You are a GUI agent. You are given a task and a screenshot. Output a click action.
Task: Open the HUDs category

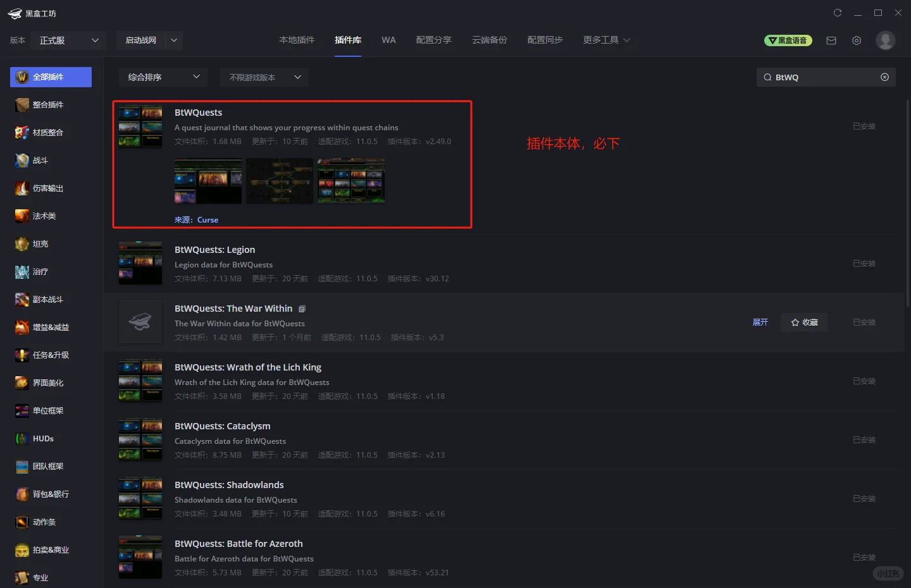51,439
